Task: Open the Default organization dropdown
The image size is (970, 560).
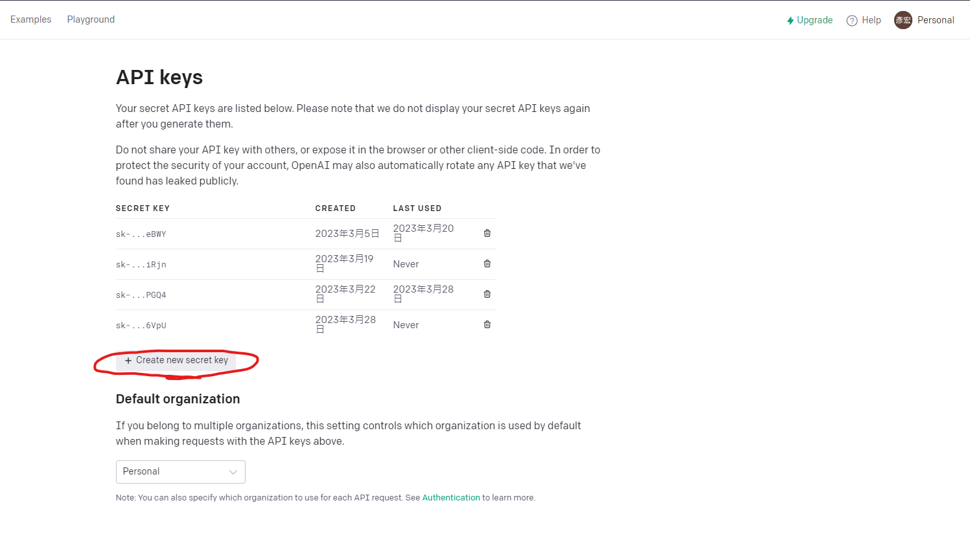Action: coord(180,472)
